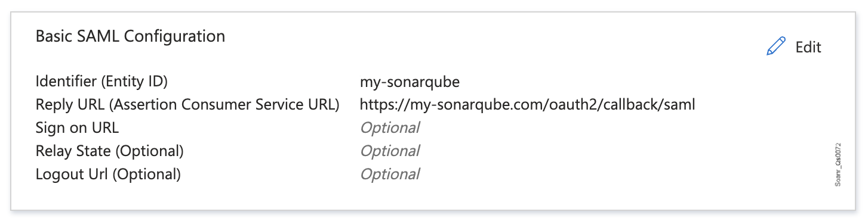Select the Basic SAML Configuration heading

[x=130, y=36]
